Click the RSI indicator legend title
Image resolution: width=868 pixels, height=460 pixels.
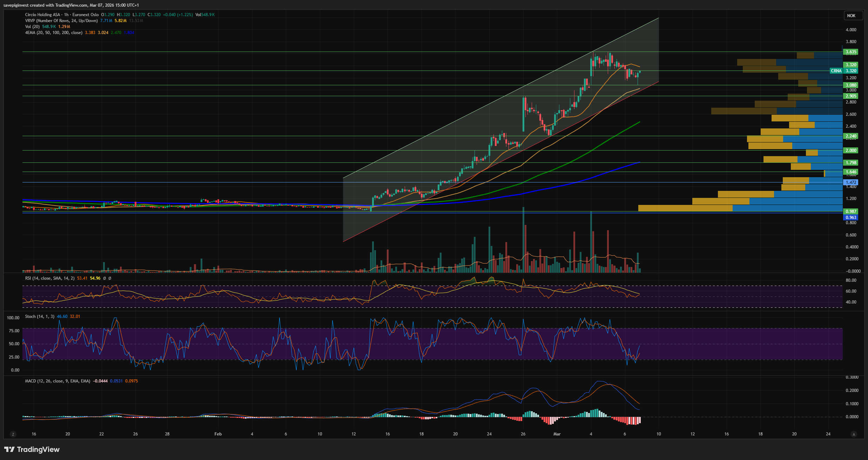(49, 278)
